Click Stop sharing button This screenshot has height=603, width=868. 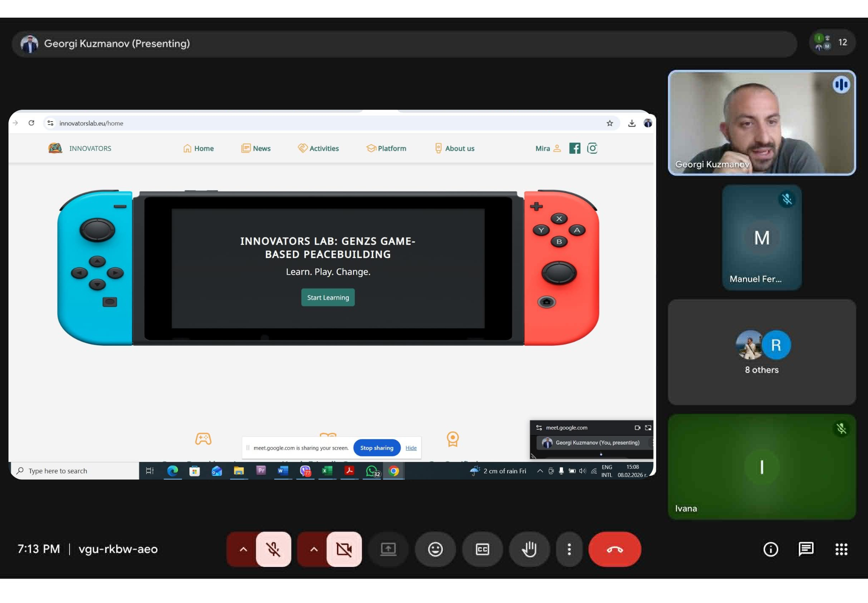(x=377, y=448)
